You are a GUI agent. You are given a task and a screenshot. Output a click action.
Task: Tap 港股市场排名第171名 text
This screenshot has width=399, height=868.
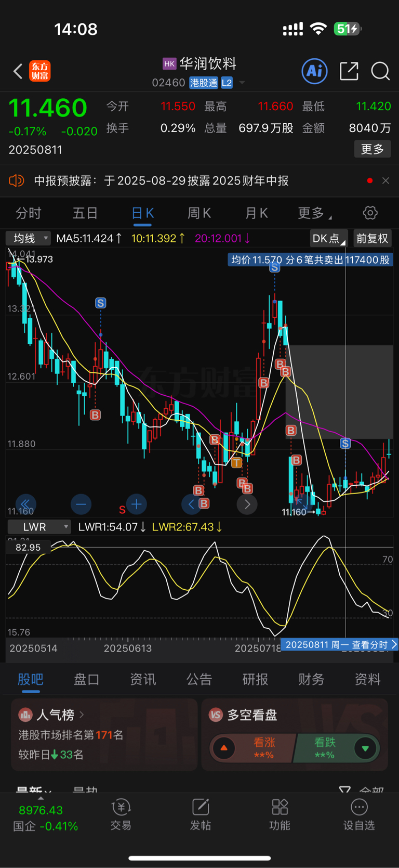coord(71,735)
